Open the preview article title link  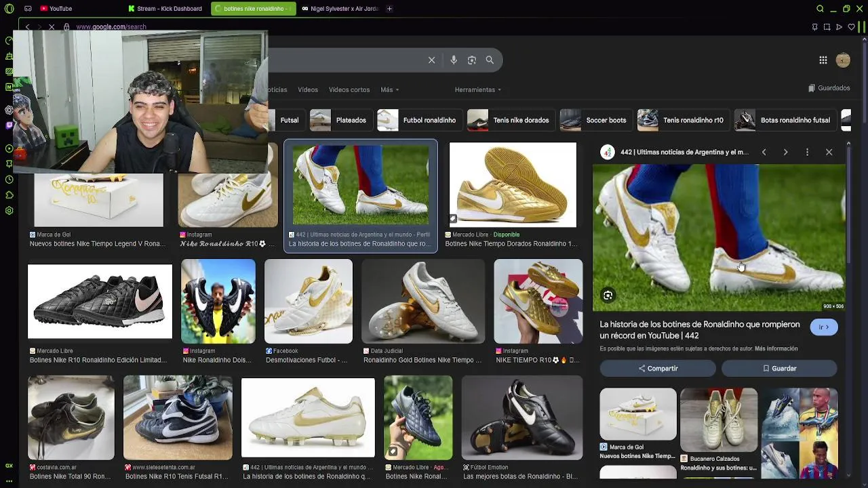(700, 330)
